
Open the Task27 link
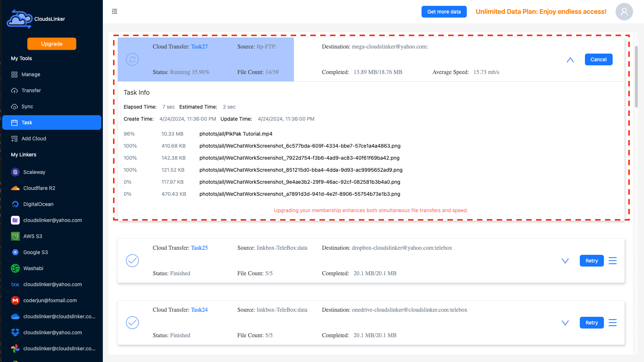pyautogui.click(x=199, y=47)
